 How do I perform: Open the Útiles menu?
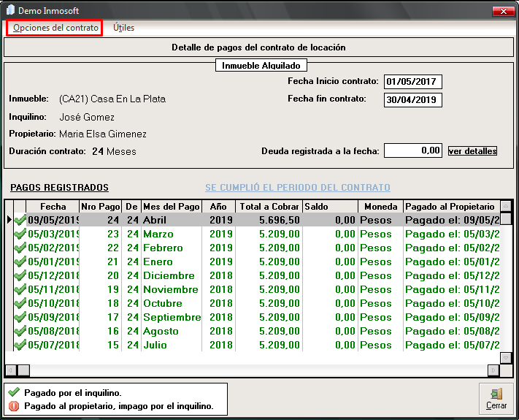pos(123,28)
